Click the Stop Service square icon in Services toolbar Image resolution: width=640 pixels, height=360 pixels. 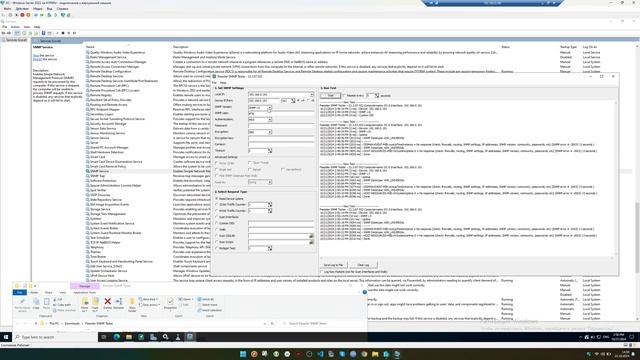tap(63, 33)
